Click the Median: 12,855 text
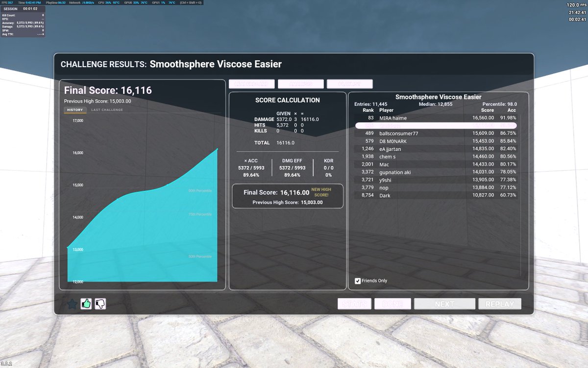The width and height of the screenshot is (588, 368). coord(436,104)
